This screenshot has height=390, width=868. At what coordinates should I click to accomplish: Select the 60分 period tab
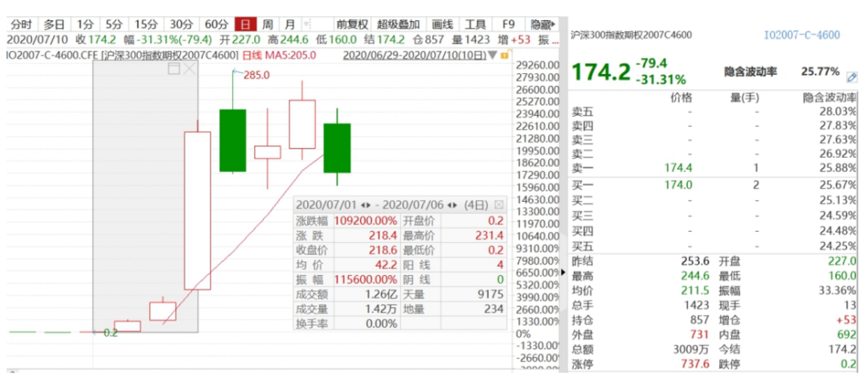216,24
